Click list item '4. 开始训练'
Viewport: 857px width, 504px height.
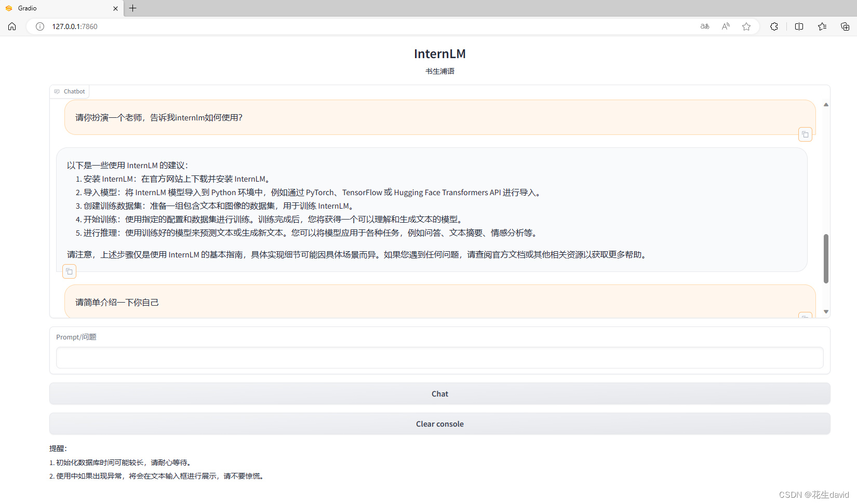[270, 220]
